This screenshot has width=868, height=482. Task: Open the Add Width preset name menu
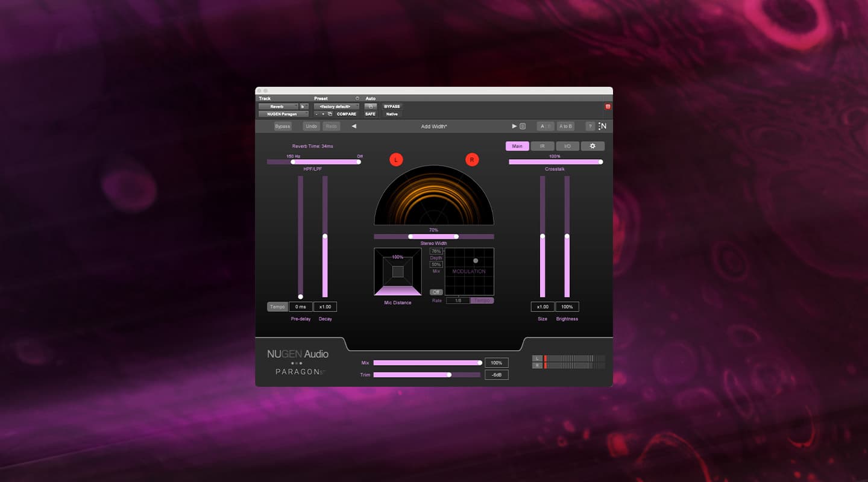(x=434, y=127)
